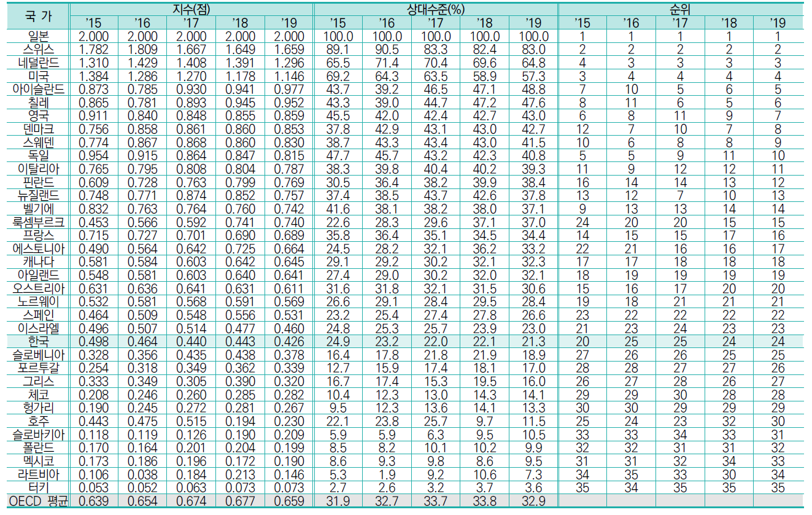Click value 71.4 in the 네덜란드 row
This screenshot has width=812, height=515.
[x=387, y=63]
